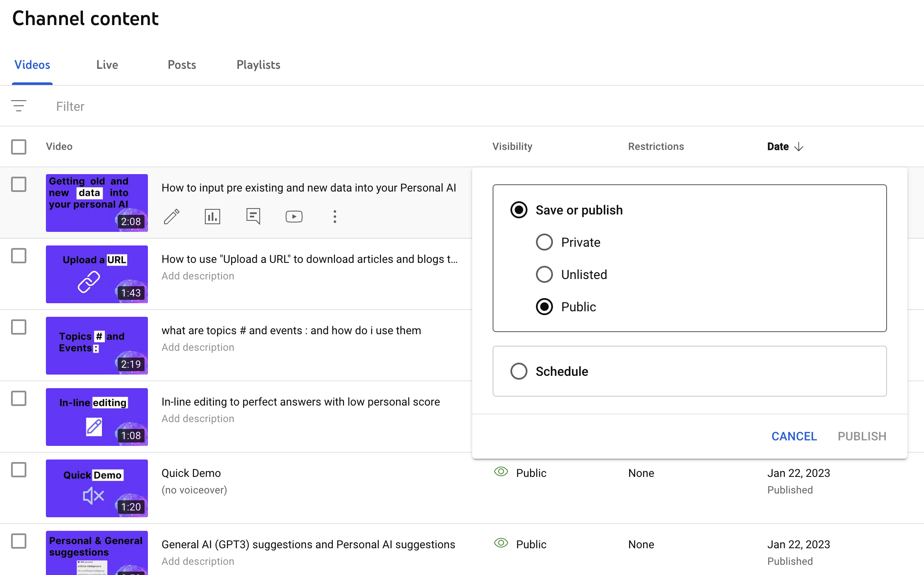This screenshot has width=924, height=575.
Task: Click the View on YouTube play icon
Action: coord(294,217)
